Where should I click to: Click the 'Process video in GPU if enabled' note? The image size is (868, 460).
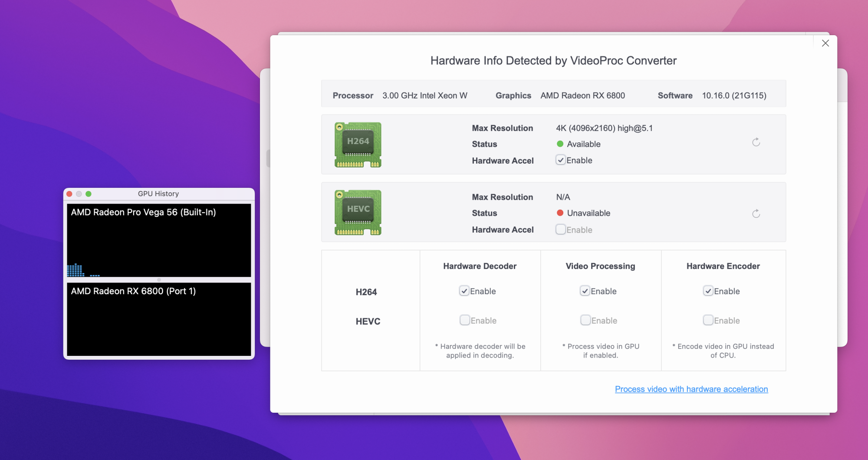[601, 351]
